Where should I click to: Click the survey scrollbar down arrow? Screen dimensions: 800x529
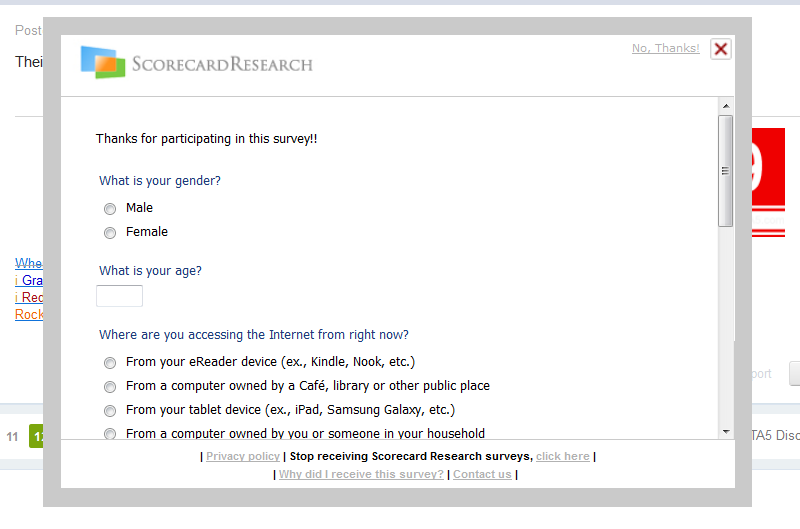(x=726, y=431)
